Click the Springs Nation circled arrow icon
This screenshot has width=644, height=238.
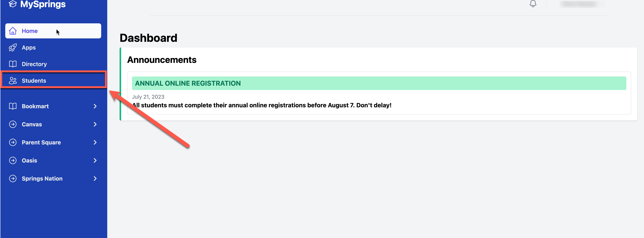(x=13, y=178)
